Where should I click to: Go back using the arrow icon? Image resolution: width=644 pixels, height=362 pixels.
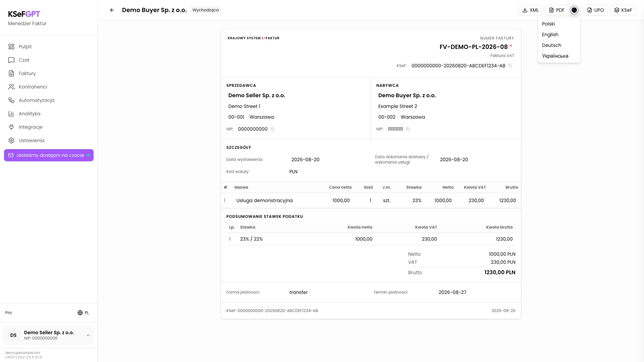pos(112,10)
